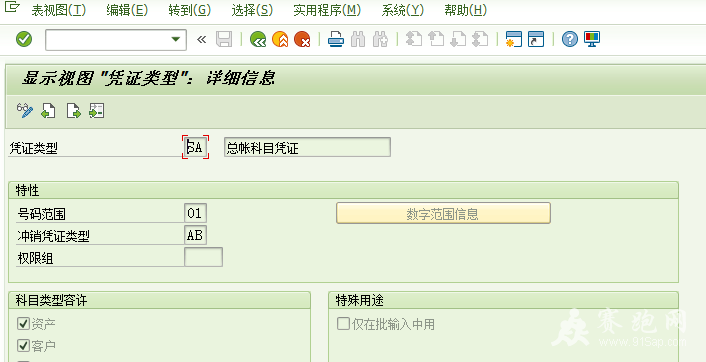The image size is (706, 362).
Task: Click the Save floppy disk icon
Action: [224, 40]
